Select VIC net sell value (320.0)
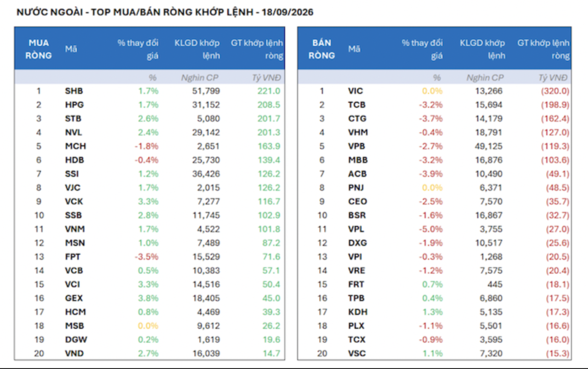Viewport: 588px width, 369px height. (555, 91)
